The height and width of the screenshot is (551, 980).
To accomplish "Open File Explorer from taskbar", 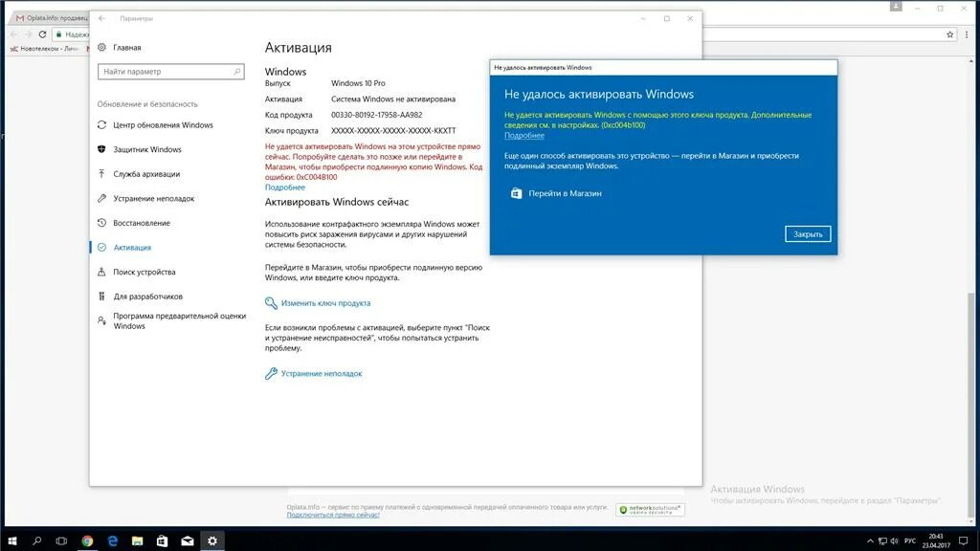I will [138, 541].
